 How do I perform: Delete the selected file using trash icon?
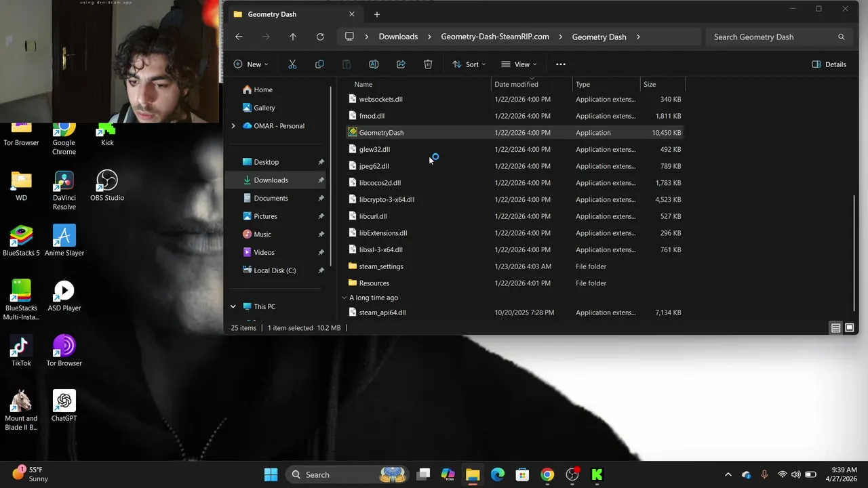(x=428, y=64)
